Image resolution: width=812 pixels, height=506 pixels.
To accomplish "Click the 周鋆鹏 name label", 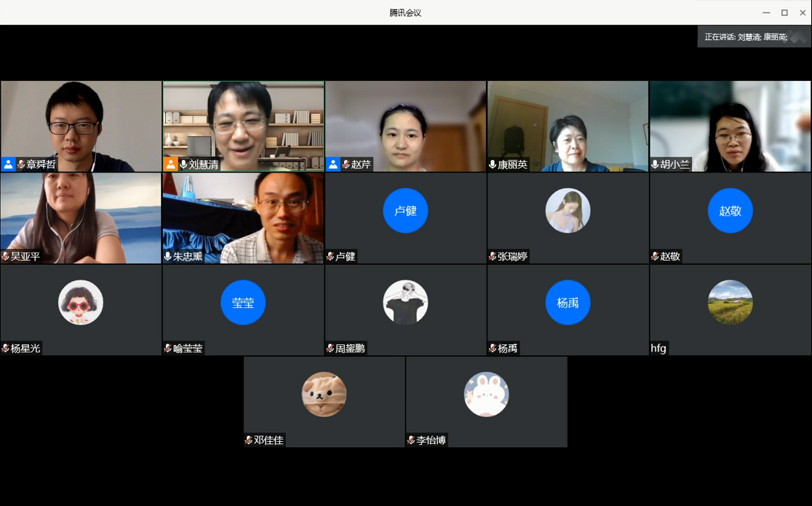I will (350, 348).
